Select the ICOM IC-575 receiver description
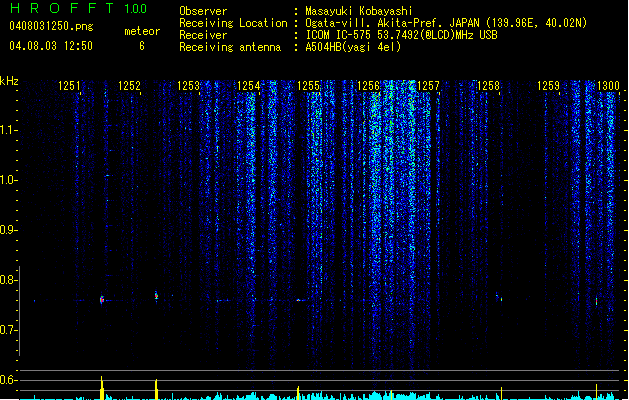The image size is (629, 400). (x=402, y=35)
